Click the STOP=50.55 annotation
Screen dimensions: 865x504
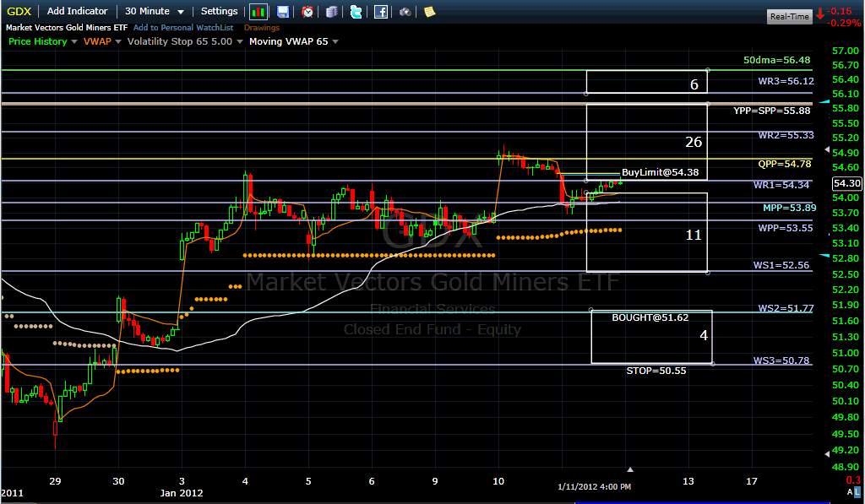pyautogui.click(x=656, y=371)
